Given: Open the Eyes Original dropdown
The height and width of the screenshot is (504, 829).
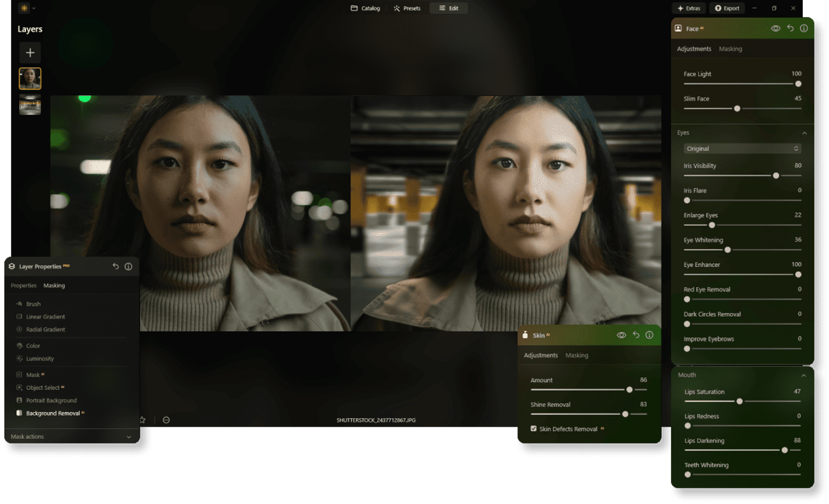Looking at the screenshot, I should pos(742,148).
